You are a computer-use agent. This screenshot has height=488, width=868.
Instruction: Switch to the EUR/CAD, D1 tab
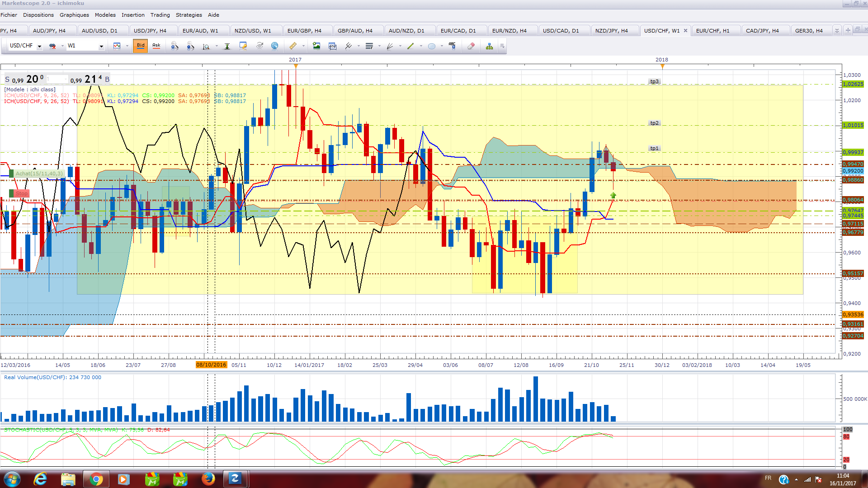click(458, 31)
